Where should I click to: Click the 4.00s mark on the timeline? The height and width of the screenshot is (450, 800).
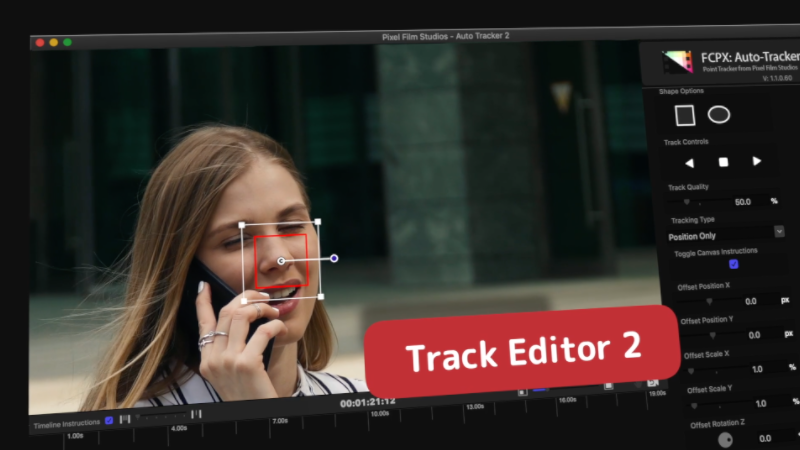point(179,428)
